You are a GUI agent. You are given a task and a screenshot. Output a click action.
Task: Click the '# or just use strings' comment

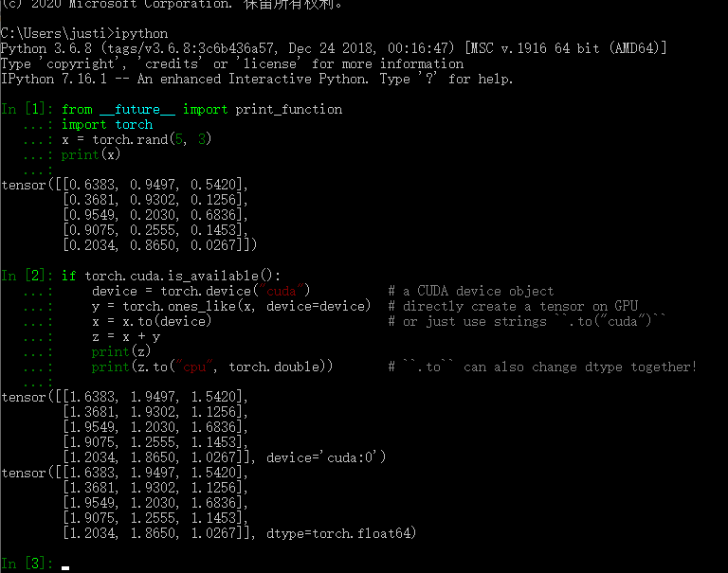point(527,321)
